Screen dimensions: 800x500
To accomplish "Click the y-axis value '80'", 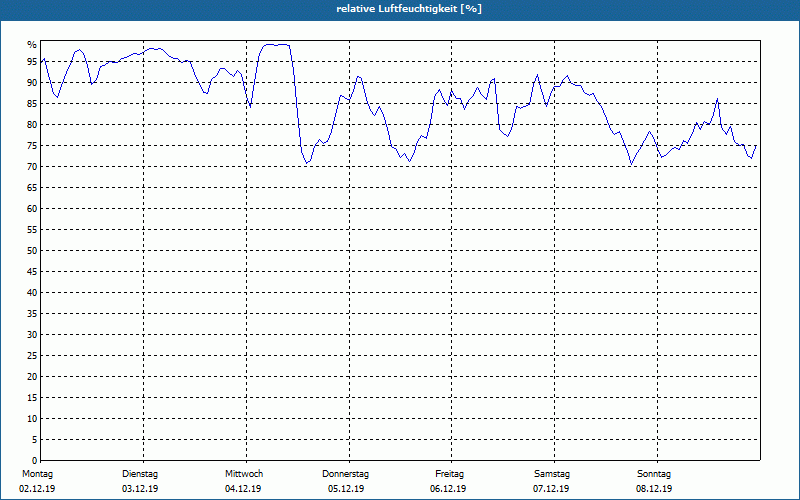I will coord(32,124).
